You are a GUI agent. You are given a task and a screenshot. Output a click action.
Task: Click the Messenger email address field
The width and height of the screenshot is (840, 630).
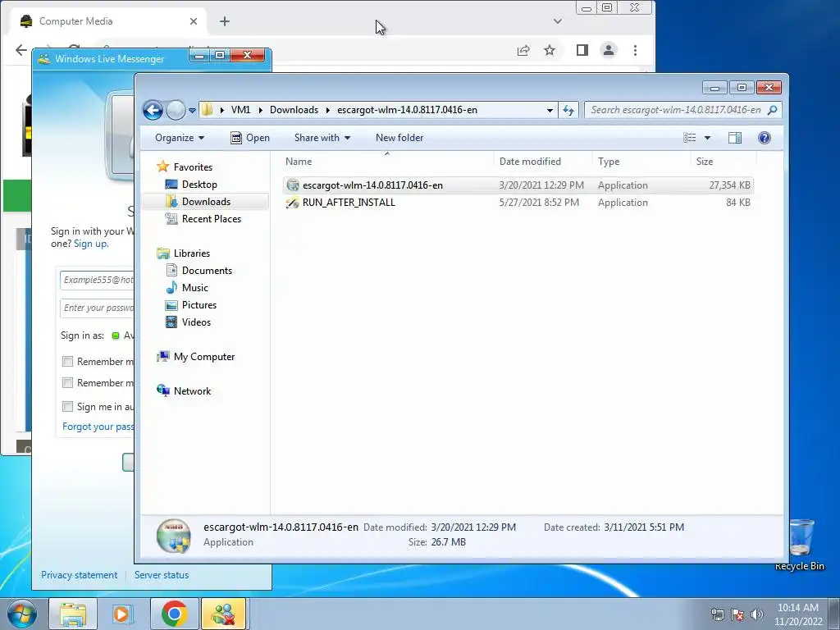click(x=98, y=281)
